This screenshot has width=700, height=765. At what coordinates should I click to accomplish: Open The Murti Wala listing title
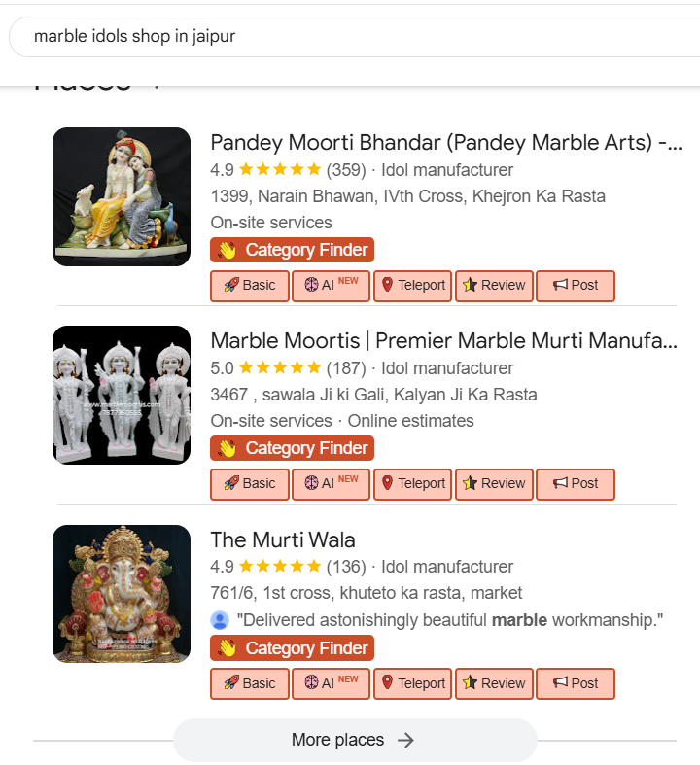283,539
